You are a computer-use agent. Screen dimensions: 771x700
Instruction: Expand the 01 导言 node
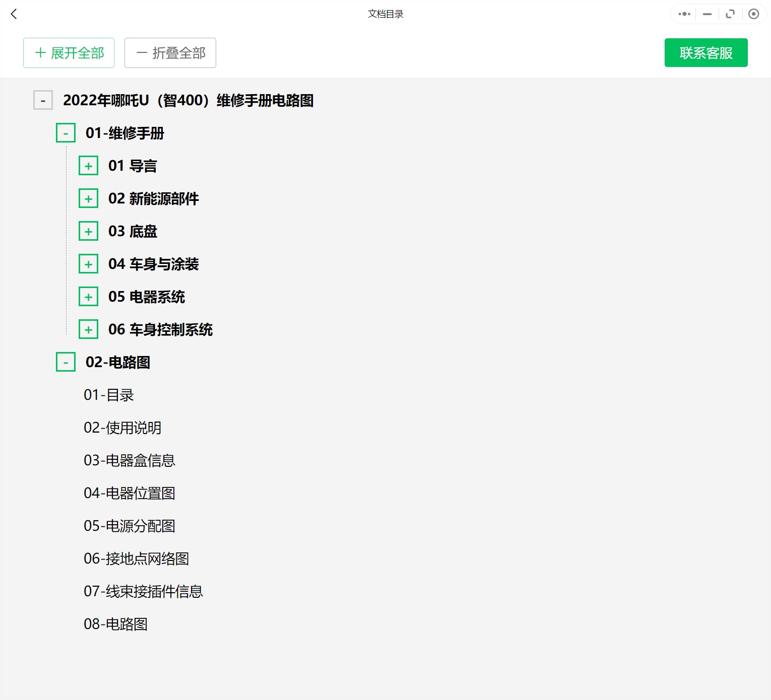(88, 166)
